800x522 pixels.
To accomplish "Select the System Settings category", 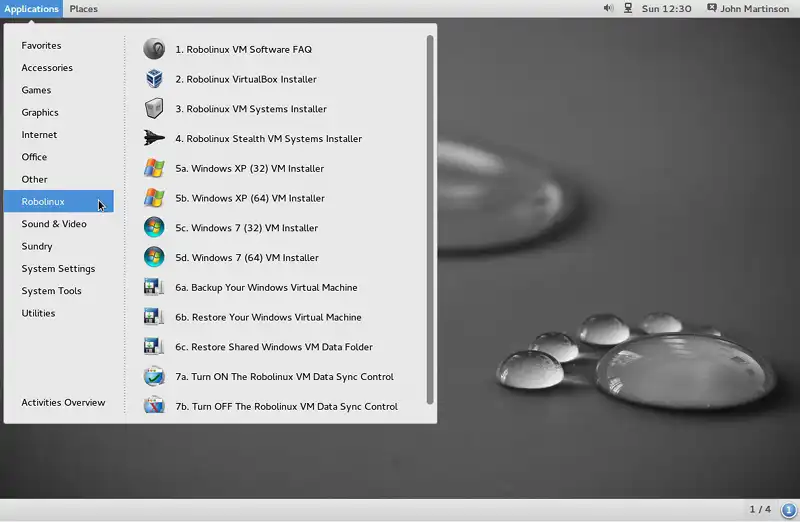I will (x=59, y=268).
